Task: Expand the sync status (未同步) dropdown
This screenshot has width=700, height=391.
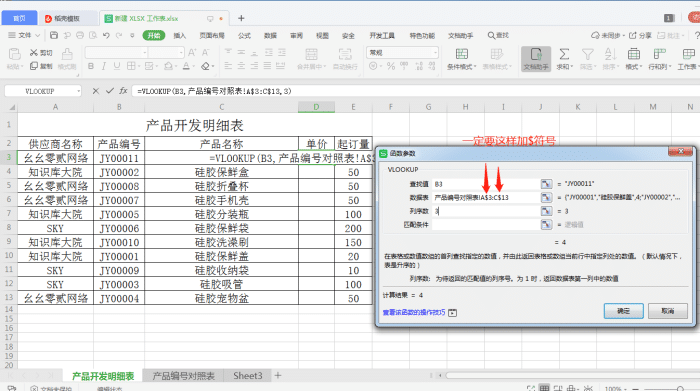Action: [x=623, y=36]
